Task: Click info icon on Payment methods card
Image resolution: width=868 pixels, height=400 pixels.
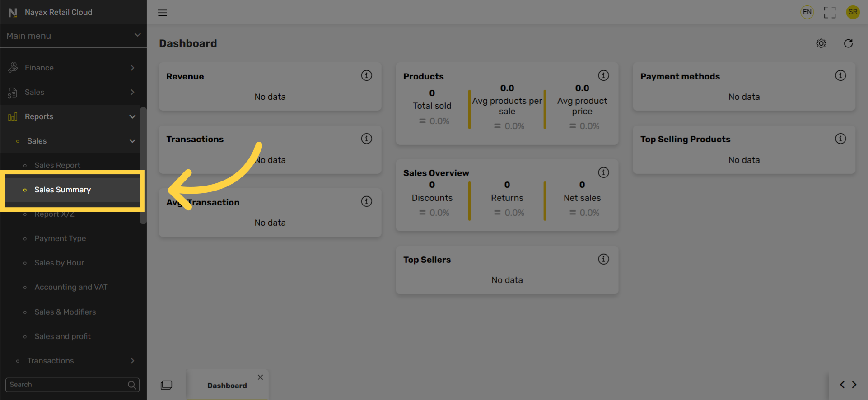Action: (840, 75)
